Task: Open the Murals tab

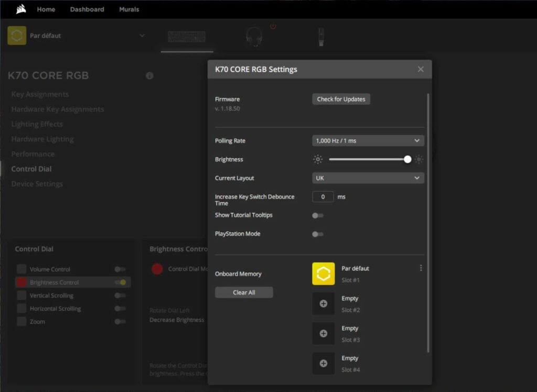Action: click(129, 9)
